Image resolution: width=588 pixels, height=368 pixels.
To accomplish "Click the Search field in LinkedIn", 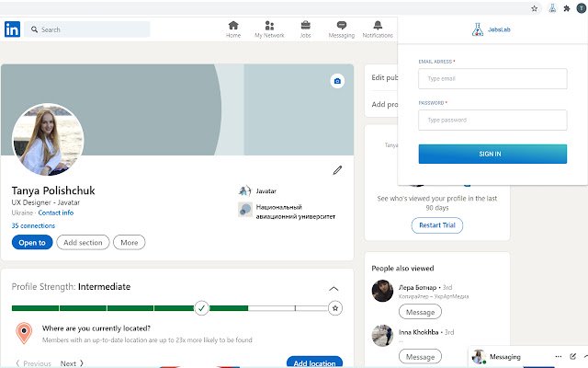I will [x=87, y=29].
